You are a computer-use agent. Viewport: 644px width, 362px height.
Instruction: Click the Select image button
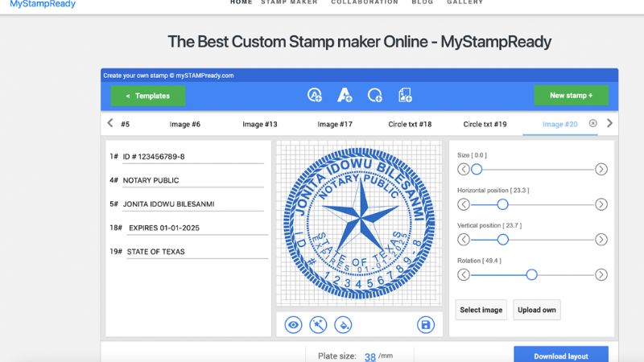tap(481, 310)
